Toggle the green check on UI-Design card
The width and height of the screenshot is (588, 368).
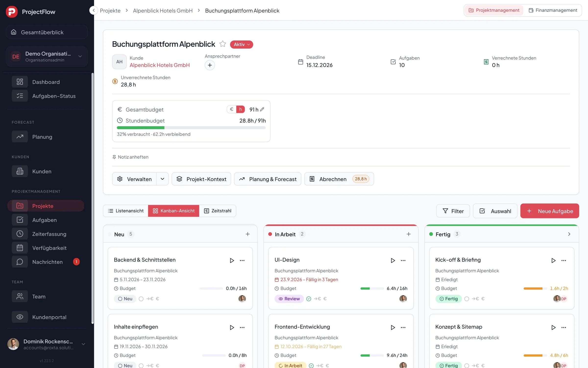coord(309,299)
